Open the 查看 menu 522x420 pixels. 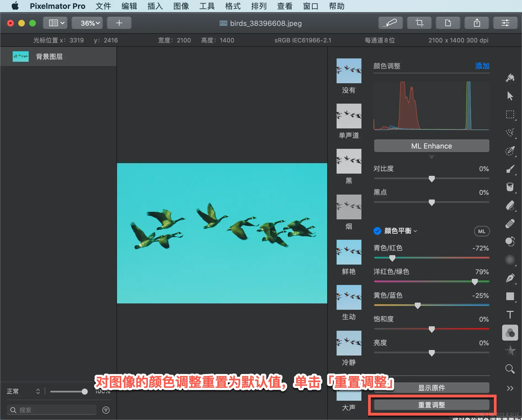coord(285,6)
